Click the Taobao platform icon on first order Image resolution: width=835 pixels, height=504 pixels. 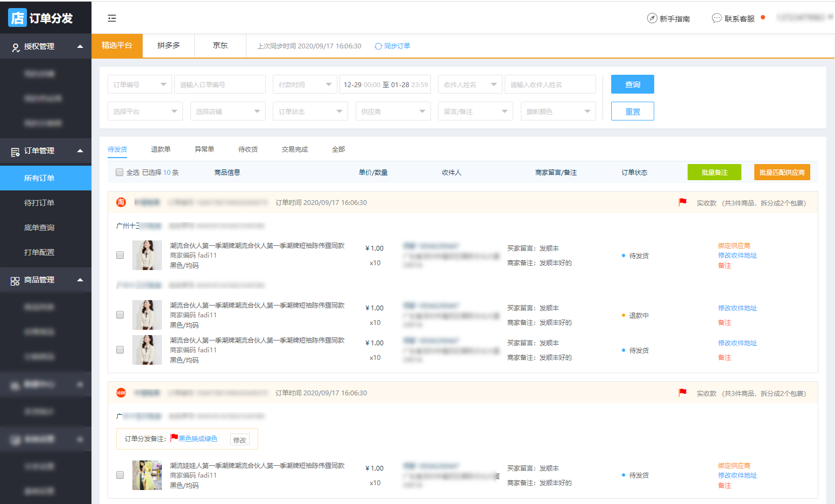[121, 202]
